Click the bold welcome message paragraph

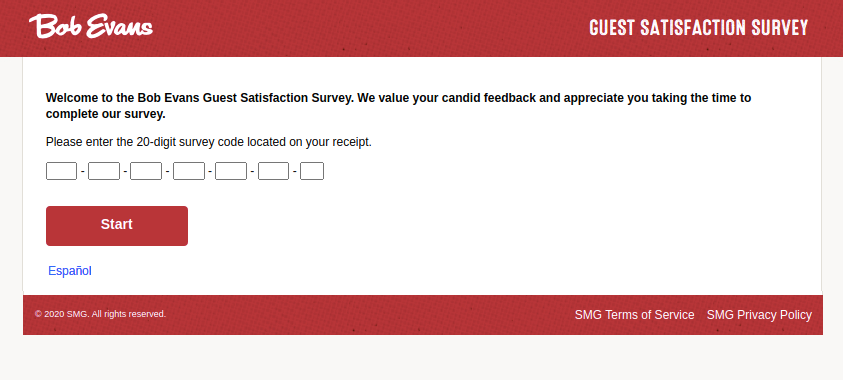[x=398, y=106]
